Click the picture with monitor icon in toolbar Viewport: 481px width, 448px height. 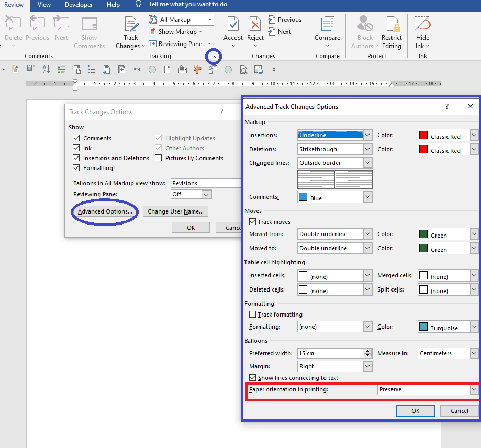[x=258, y=70]
